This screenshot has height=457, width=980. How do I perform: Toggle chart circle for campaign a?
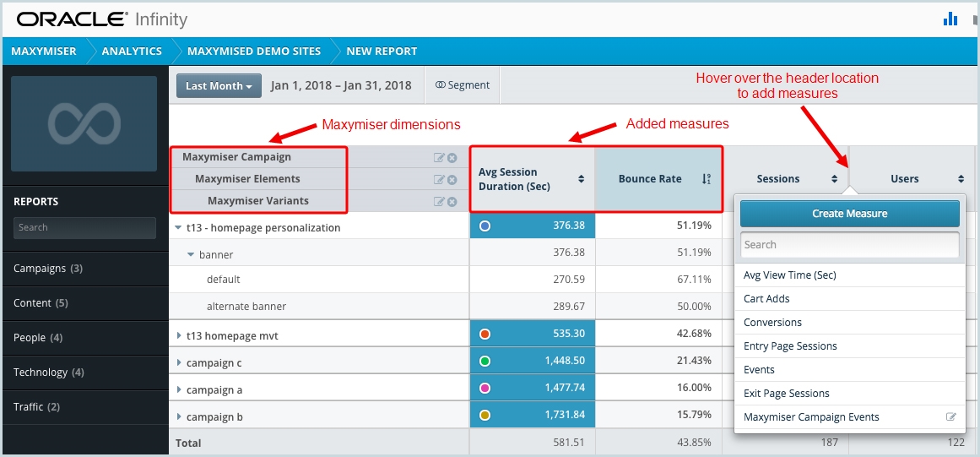pos(485,388)
